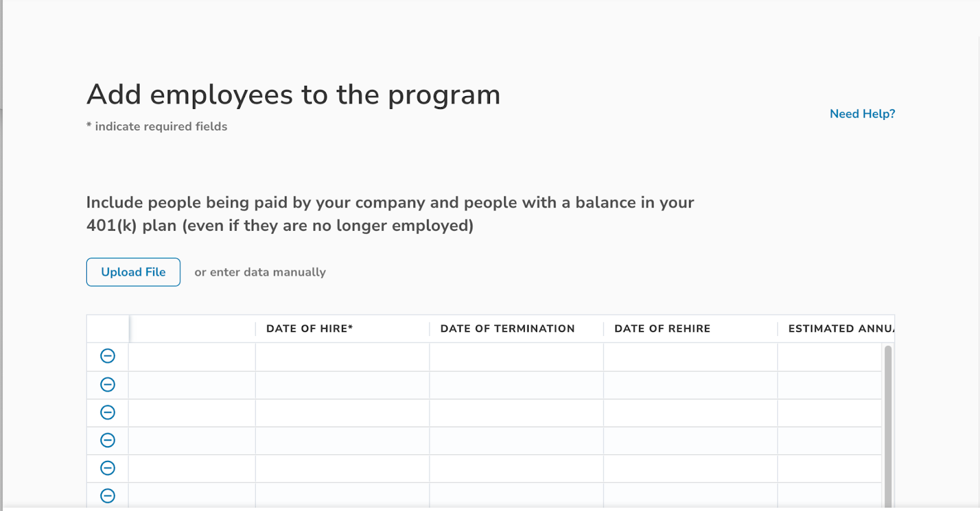Select the Date of Termination column header

click(507, 329)
